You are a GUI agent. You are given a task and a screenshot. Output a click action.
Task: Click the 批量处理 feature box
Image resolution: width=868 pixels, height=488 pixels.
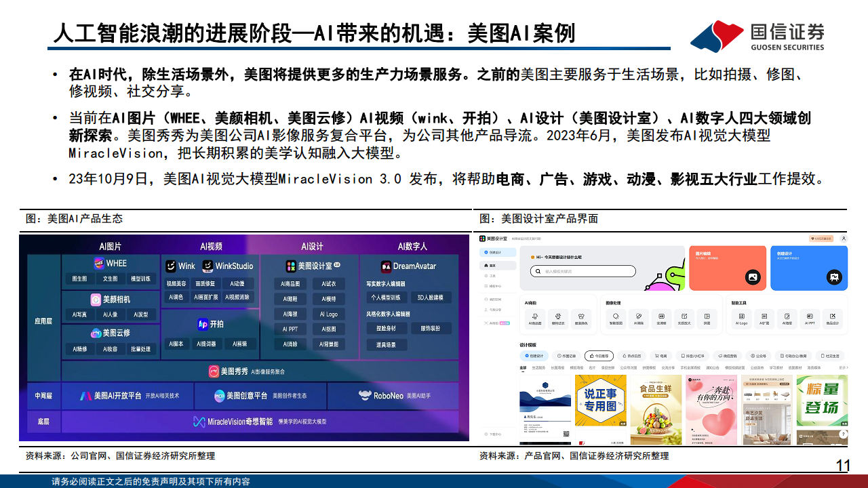coord(140,350)
